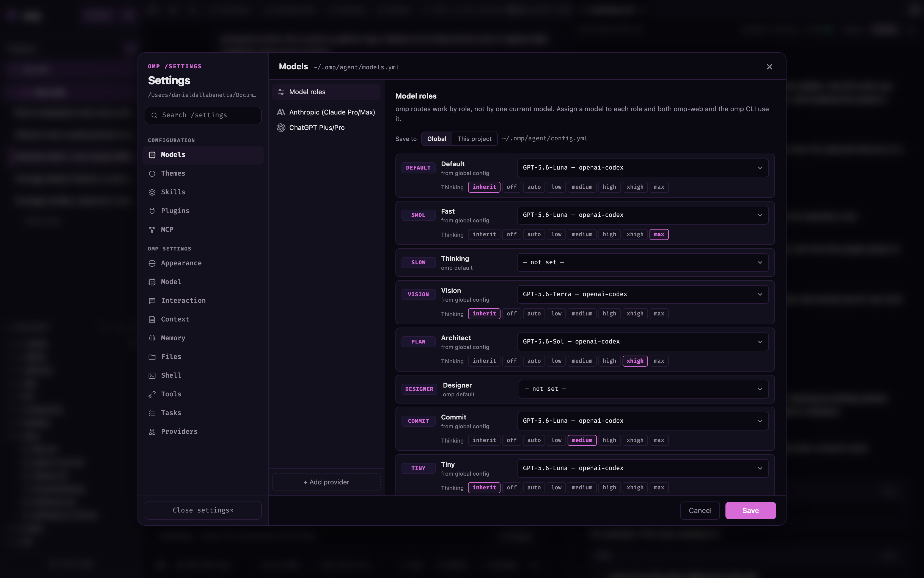Image resolution: width=924 pixels, height=578 pixels.
Task: Click the Close settings button
Action: click(203, 510)
